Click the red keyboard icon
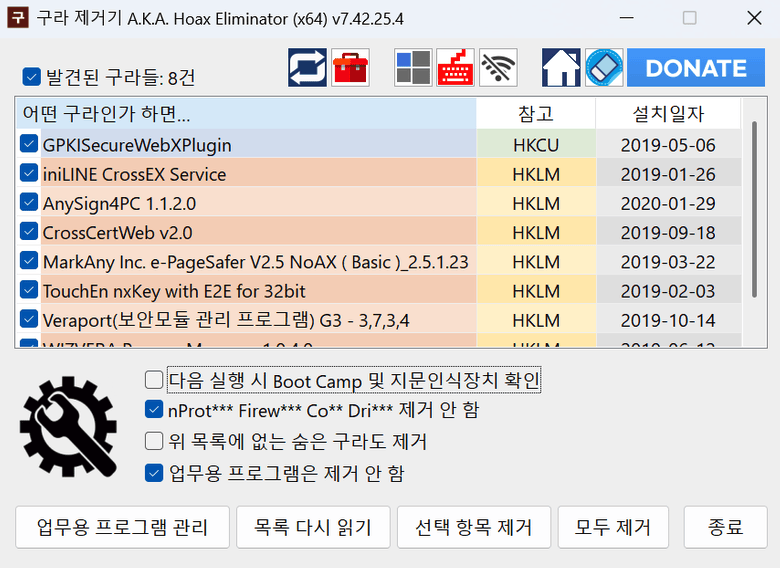This screenshot has width=780, height=568. pos(456,68)
